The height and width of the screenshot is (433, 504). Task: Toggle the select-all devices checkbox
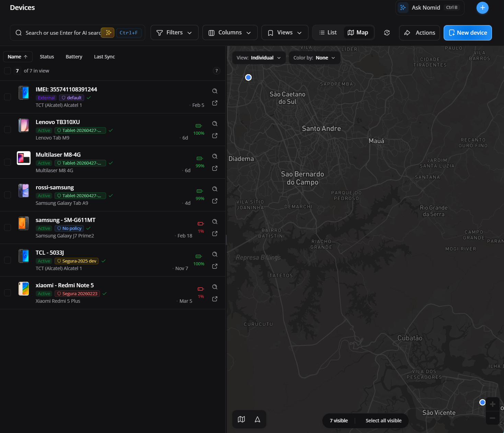tap(8, 71)
